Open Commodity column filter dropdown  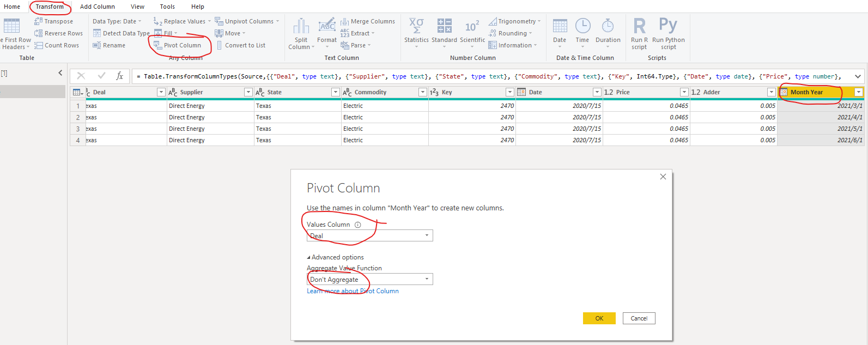click(422, 92)
